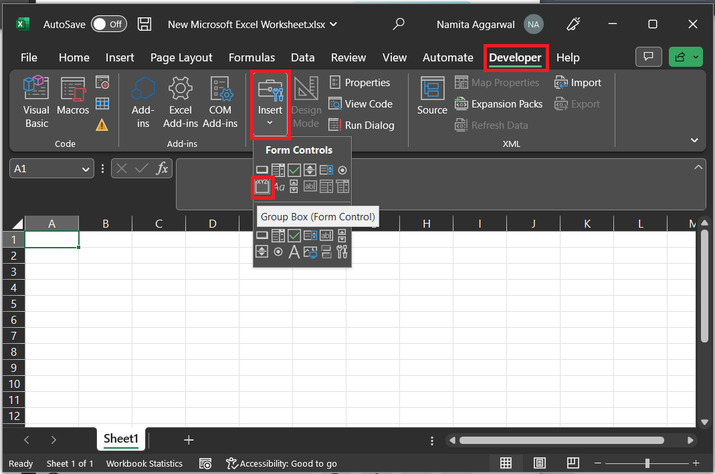
Task: Click the horizontal scrollbar thumb
Action: 562,440
